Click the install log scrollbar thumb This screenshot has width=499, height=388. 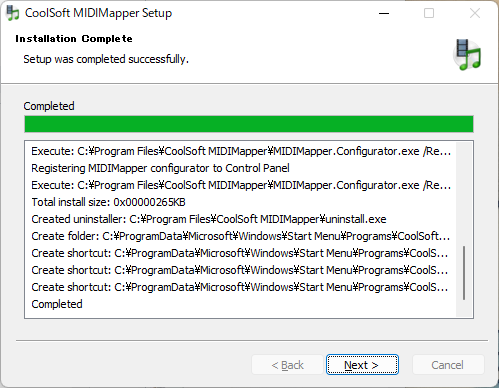pos(464,273)
